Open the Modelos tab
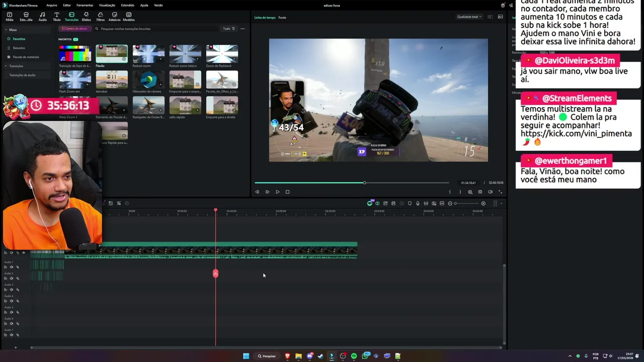Image resolution: width=644 pixels, height=362 pixels. [128, 17]
